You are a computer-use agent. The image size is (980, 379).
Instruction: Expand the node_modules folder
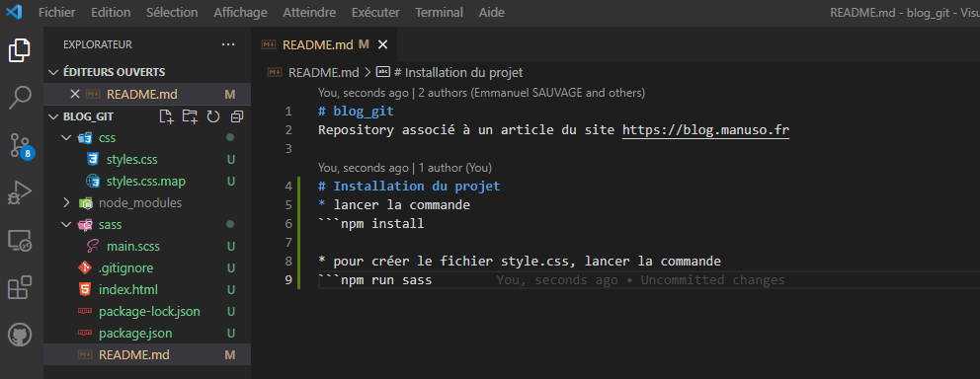click(x=67, y=203)
